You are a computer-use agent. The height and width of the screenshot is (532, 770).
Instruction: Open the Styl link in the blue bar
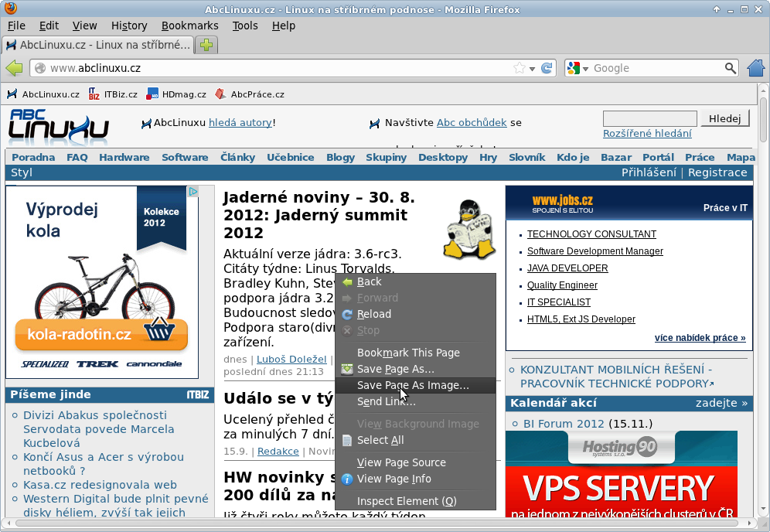point(22,172)
